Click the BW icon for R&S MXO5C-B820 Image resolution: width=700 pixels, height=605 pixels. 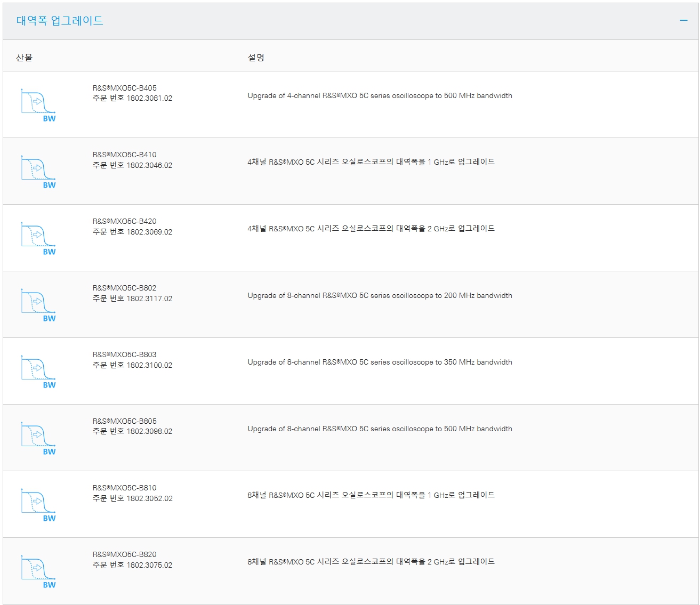pos(38,571)
